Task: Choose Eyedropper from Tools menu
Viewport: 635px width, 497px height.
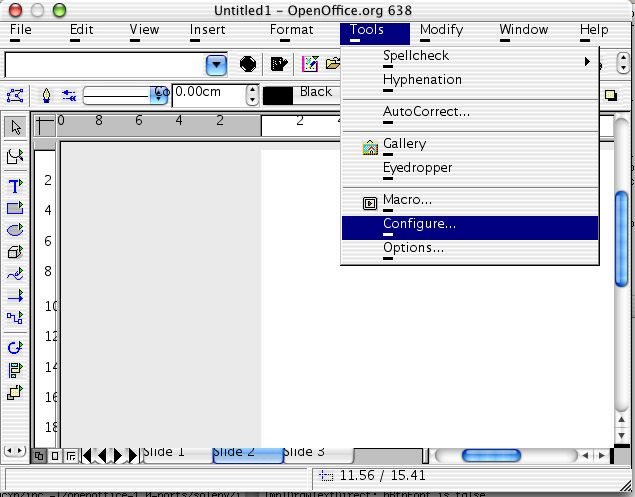Action: (470, 170)
